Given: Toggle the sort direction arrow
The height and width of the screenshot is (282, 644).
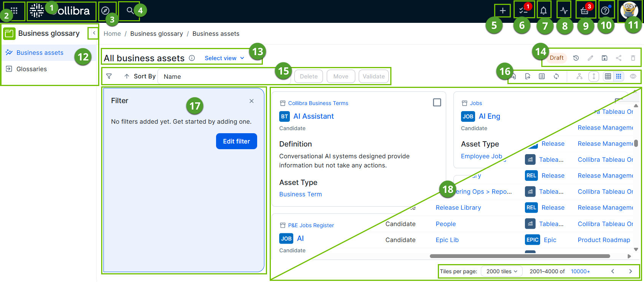Looking at the screenshot, I should pos(127,76).
